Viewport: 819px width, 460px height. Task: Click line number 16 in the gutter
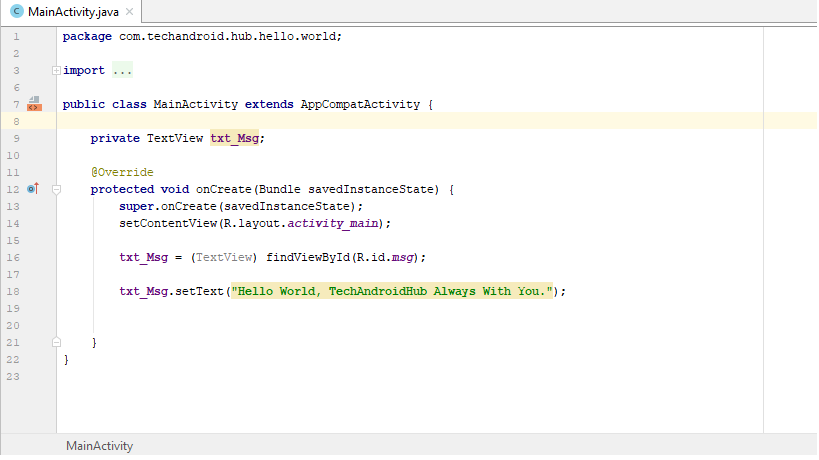tap(13, 257)
